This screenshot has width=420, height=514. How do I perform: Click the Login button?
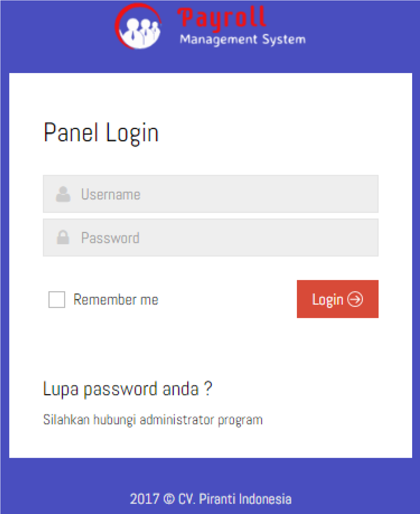[337, 299]
